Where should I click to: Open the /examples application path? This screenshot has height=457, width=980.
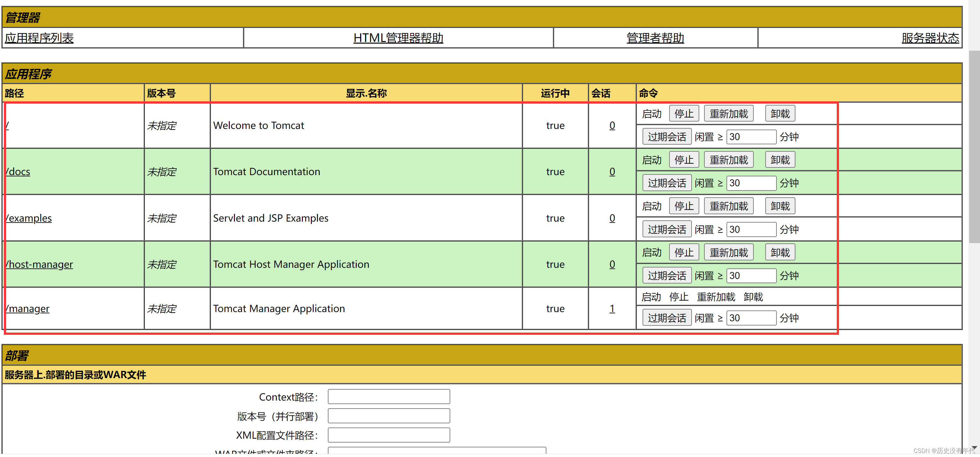(29, 218)
